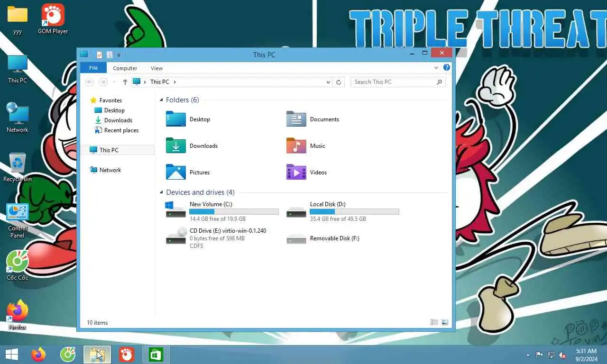Click the muted volume tray icon
607x364 pixels.
[x=563, y=355]
